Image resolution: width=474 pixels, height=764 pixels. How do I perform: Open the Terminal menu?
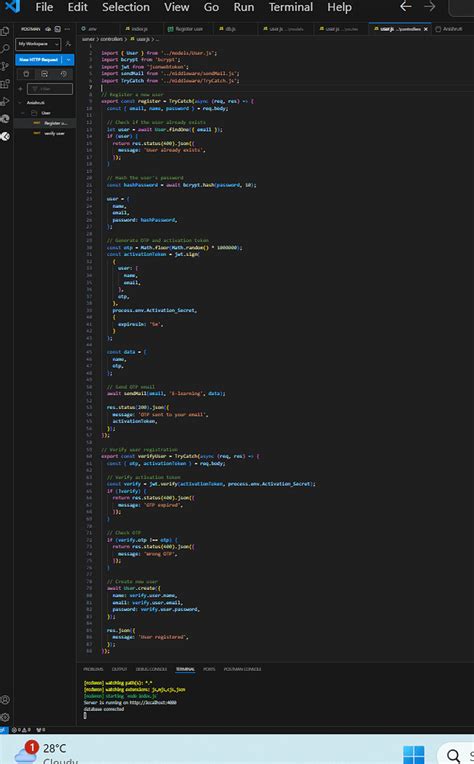[x=291, y=7]
